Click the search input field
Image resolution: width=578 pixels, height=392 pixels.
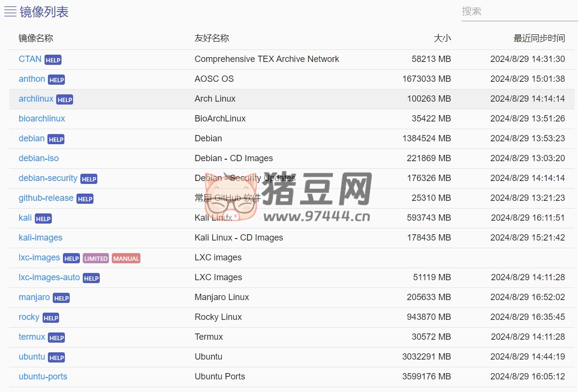point(519,12)
